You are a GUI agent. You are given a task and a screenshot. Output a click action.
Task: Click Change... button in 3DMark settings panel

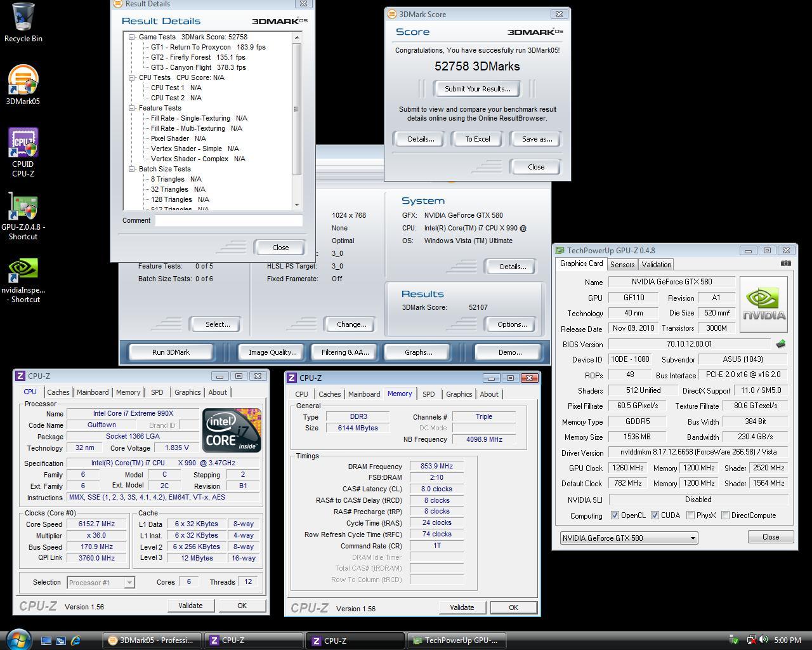[351, 324]
